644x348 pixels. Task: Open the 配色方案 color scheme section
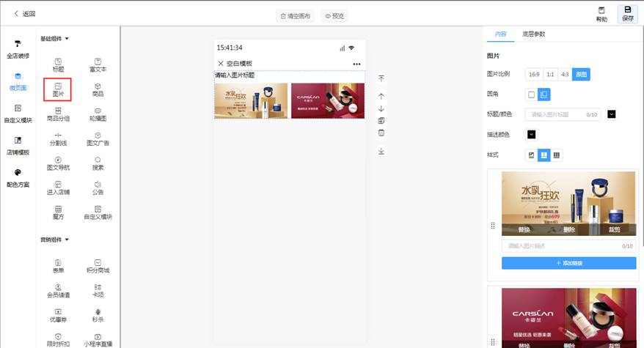18,178
